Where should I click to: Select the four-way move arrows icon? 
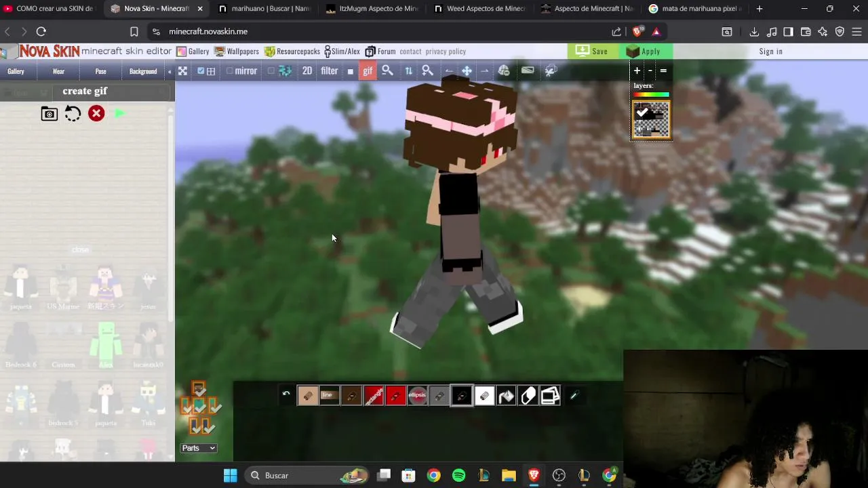(x=467, y=70)
